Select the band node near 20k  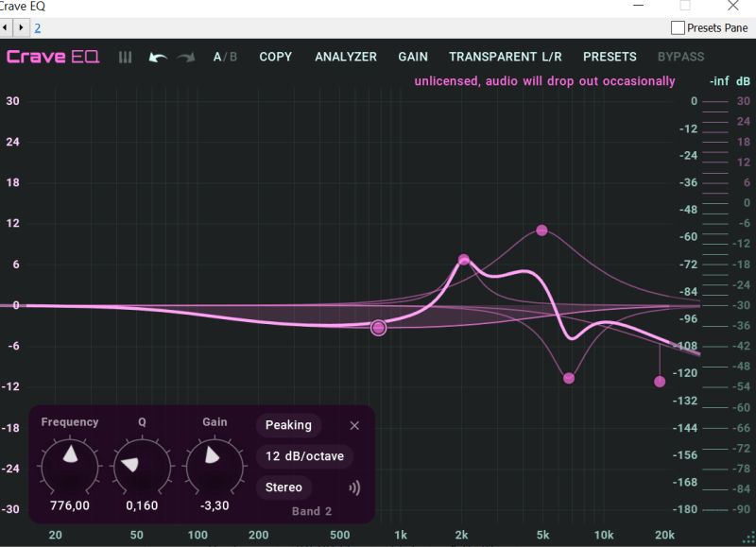[x=660, y=382]
